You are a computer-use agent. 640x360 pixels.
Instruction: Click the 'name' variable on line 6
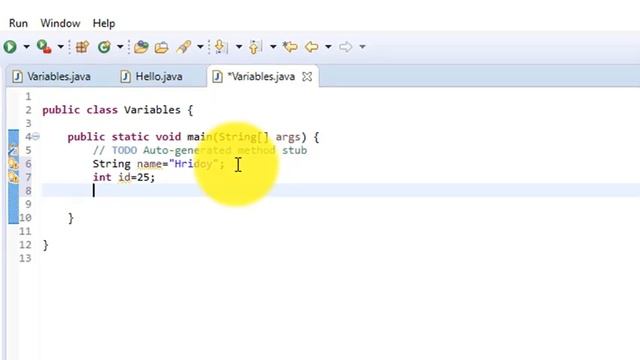[x=149, y=164]
